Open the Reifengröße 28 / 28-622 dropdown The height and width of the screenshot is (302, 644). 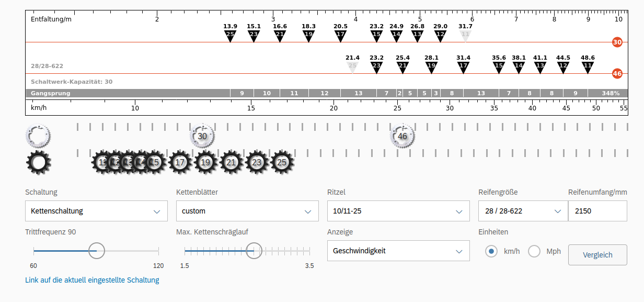point(523,211)
